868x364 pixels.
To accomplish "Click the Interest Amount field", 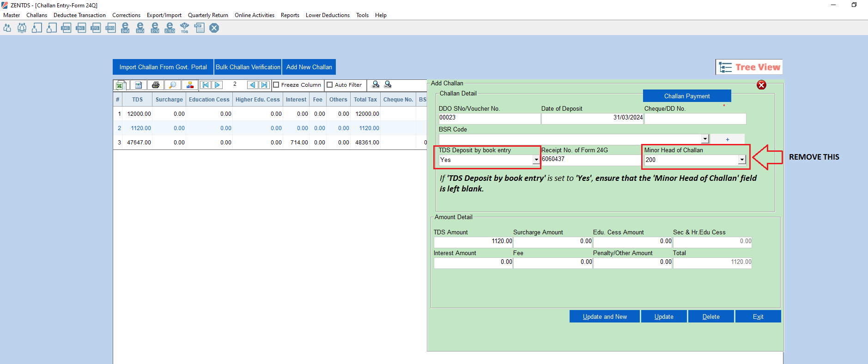I will pyautogui.click(x=473, y=263).
